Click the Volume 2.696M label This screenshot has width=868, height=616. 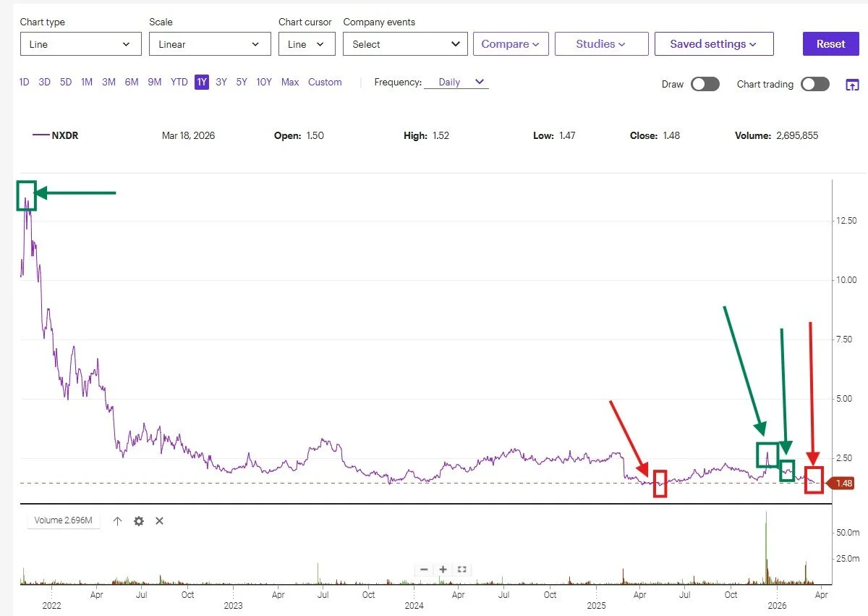[x=64, y=520]
